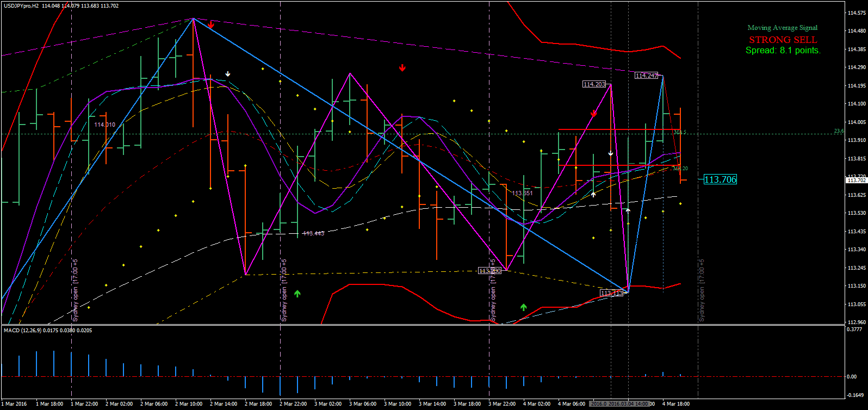This screenshot has width=868, height=410.
Task: Select the 114.247 swing high price label
Action: pyautogui.click(x=647, y=76)
